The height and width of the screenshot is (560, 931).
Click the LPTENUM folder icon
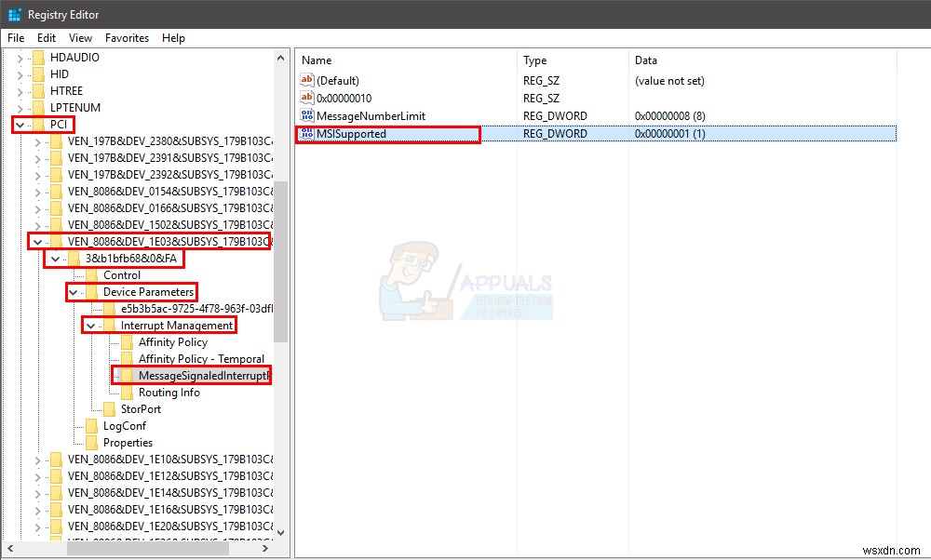pos(38,107)
